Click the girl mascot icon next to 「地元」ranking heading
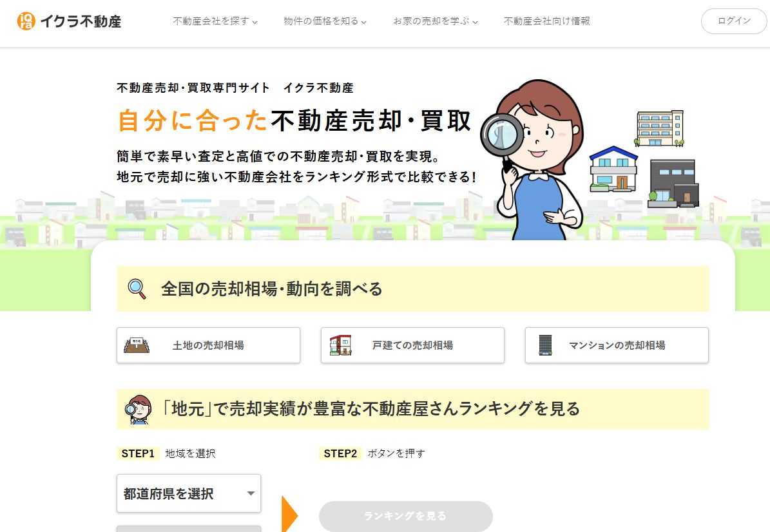770x532 pixels. [x=138, y=410]
